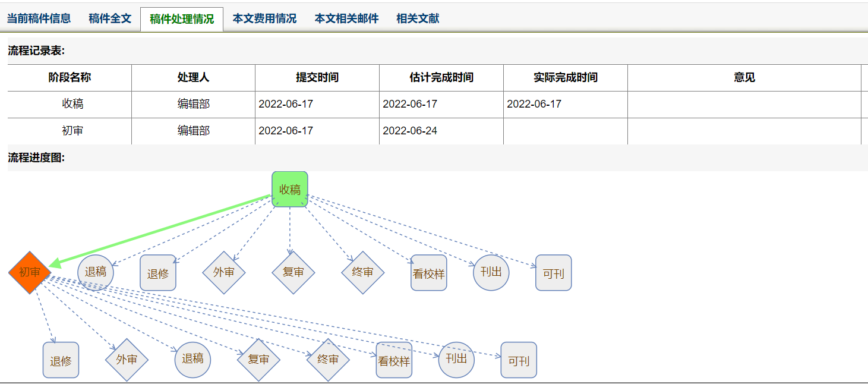Screen dimensions: 868x384
Task: Select the 退修 node branching from 初审
Action: pyautogui.click(x=61, y=360)
